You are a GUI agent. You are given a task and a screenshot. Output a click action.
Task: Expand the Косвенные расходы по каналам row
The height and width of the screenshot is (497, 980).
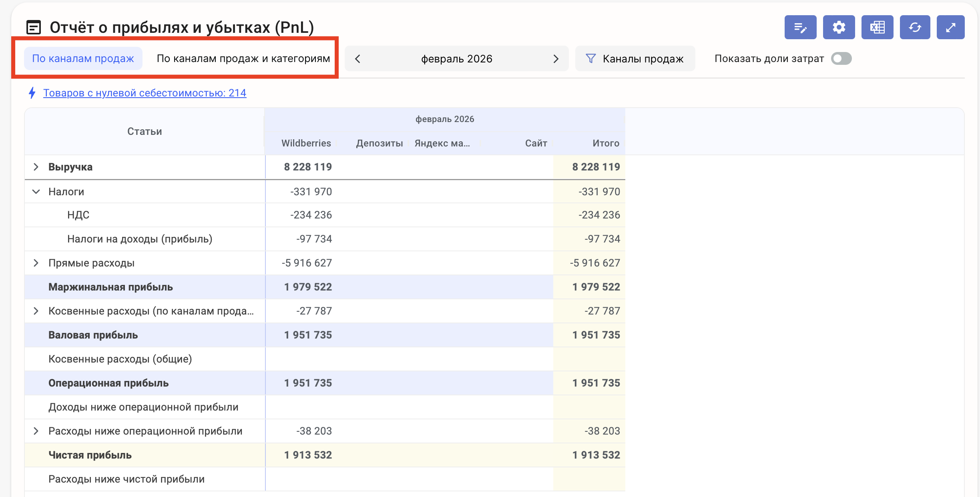click(36, 311)
